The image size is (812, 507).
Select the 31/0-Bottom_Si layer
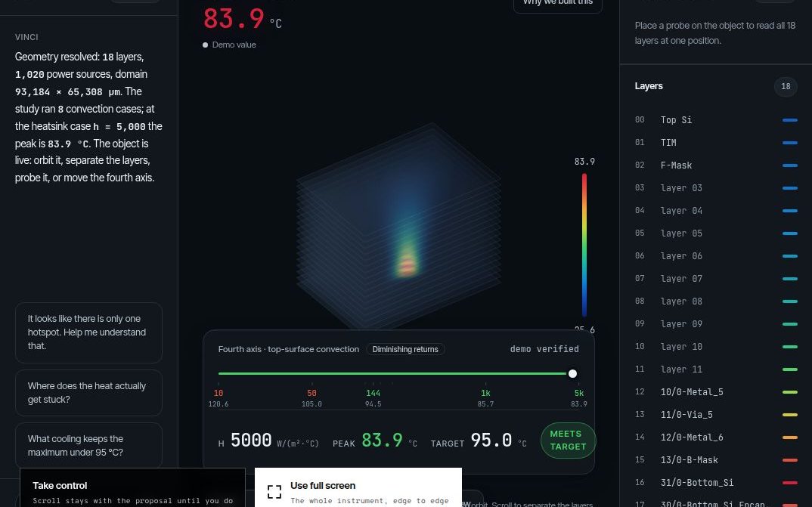point(716,483)
